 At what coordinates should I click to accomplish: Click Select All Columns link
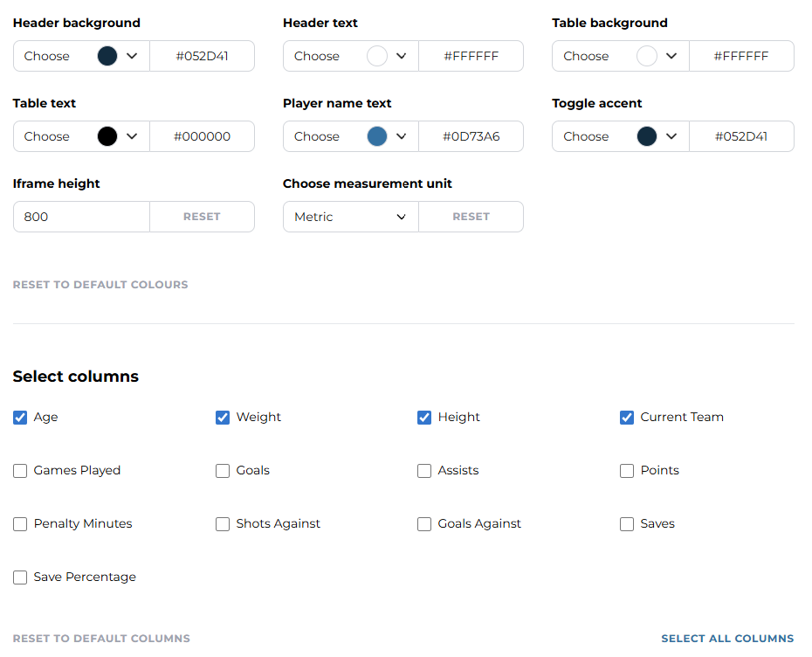[727, 639]
